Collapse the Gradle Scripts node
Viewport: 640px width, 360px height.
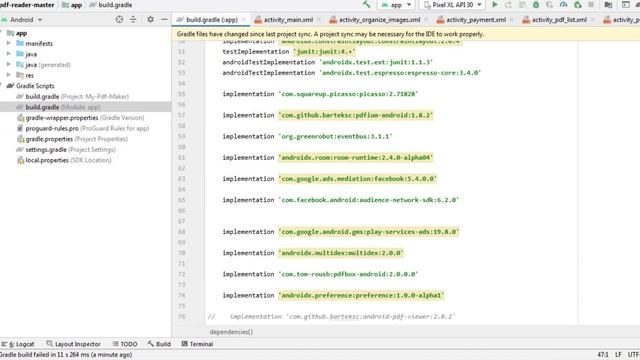[x=2, y=86]
